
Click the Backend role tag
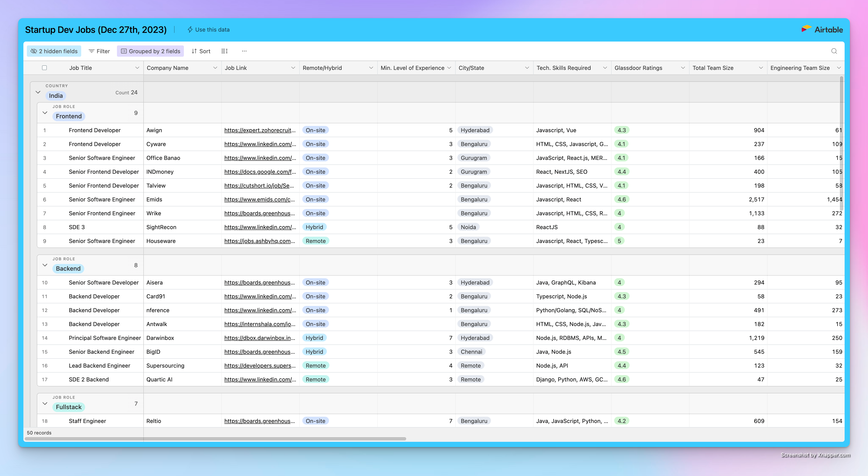[x=68, y=269]
